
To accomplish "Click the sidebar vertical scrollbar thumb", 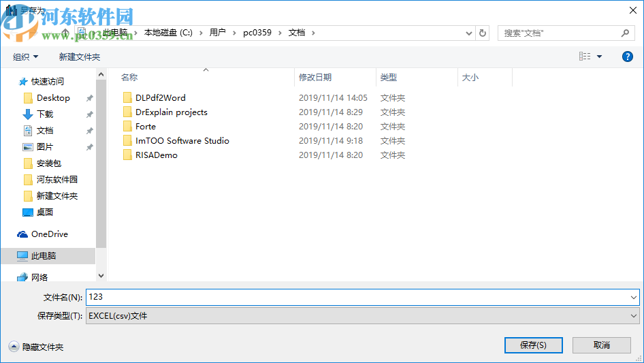I will point(101,163).
